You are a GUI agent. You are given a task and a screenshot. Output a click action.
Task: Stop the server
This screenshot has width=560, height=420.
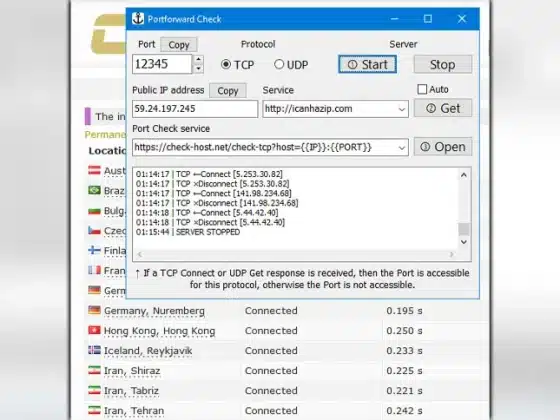tap(442, 65)
